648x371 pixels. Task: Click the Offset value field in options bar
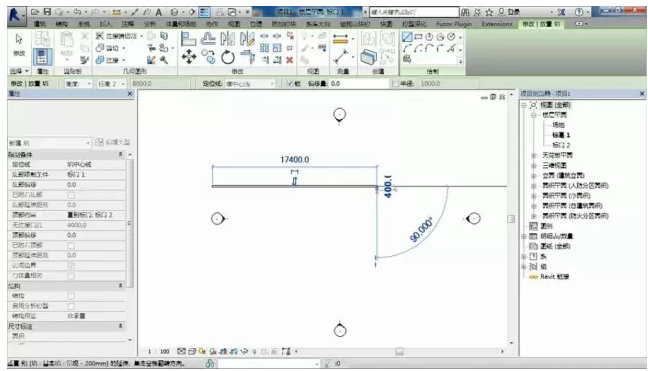pos(360,84)
